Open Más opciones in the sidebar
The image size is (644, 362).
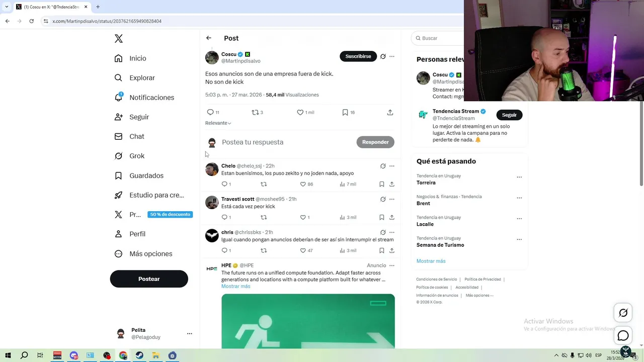tap(143, 254)
